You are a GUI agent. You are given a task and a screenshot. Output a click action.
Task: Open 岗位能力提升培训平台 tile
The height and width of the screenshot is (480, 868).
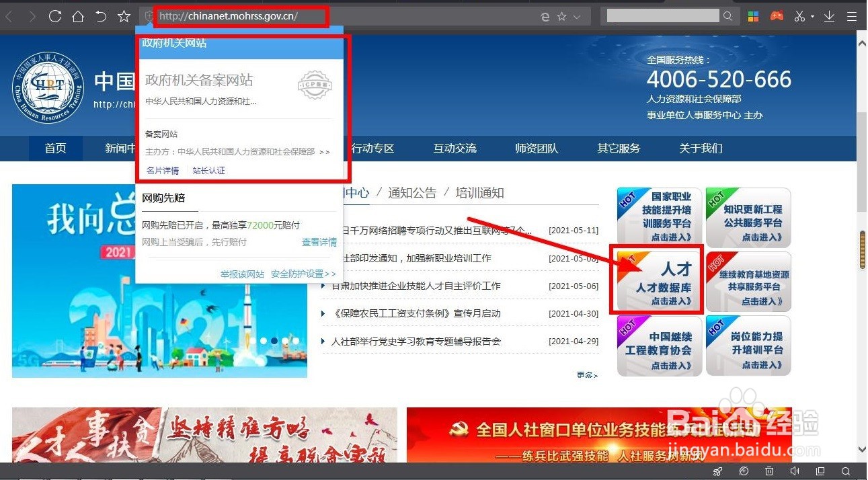coord(748,346)
